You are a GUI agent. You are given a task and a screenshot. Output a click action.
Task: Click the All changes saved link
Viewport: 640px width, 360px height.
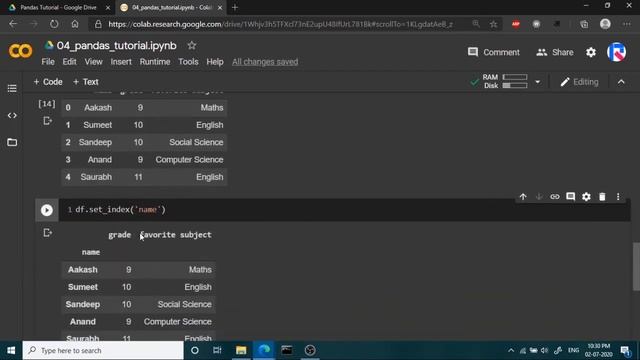pos(265,62)
